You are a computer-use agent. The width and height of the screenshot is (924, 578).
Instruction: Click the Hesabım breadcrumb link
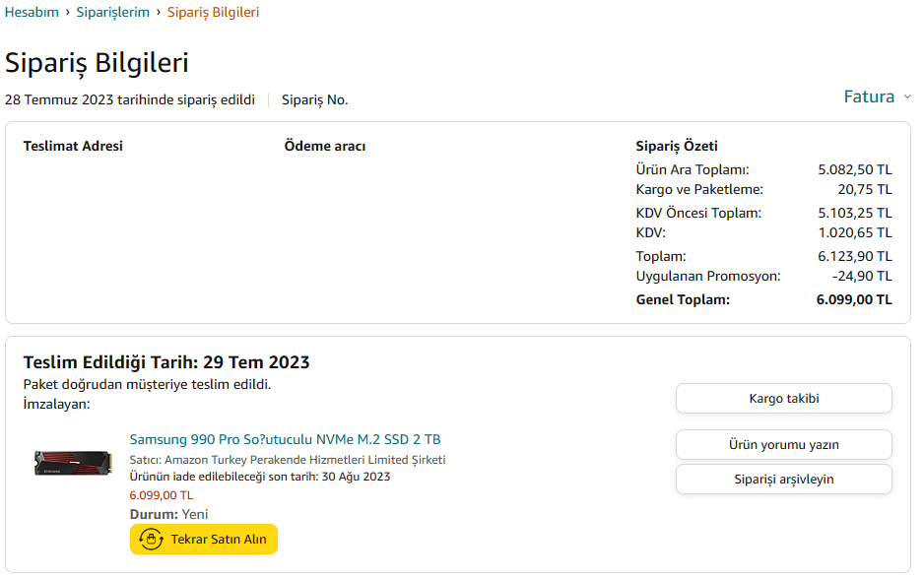32,13
